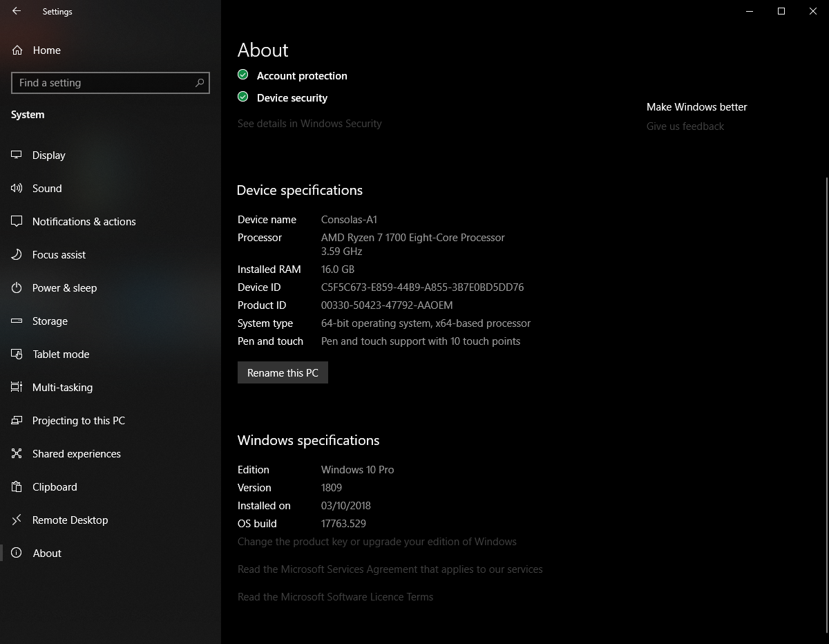The image size is (829, 644).
Task: Click the Focus assist moon icon
Action: click(17, 255)
